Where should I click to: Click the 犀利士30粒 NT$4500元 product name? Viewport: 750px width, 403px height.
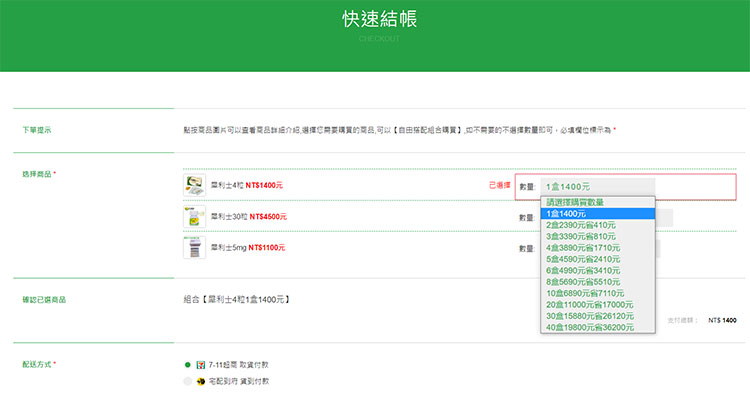[249, 217]
